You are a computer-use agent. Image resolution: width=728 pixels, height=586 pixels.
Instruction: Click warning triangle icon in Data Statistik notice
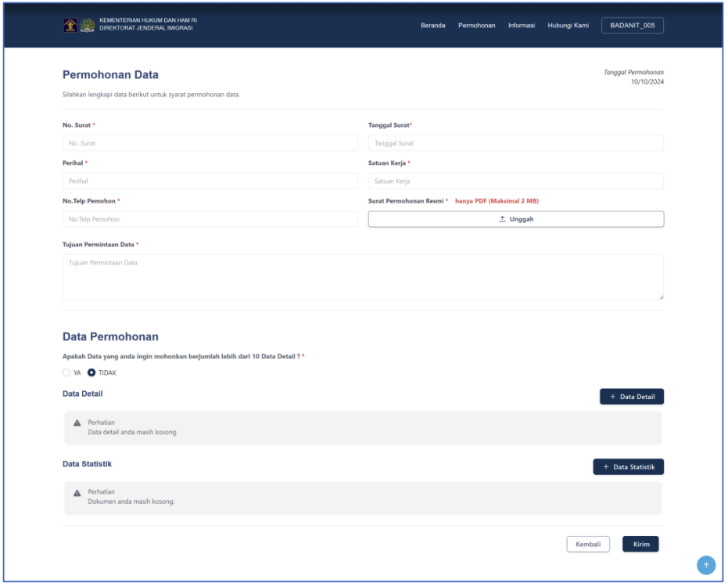(x=77, y=493)
